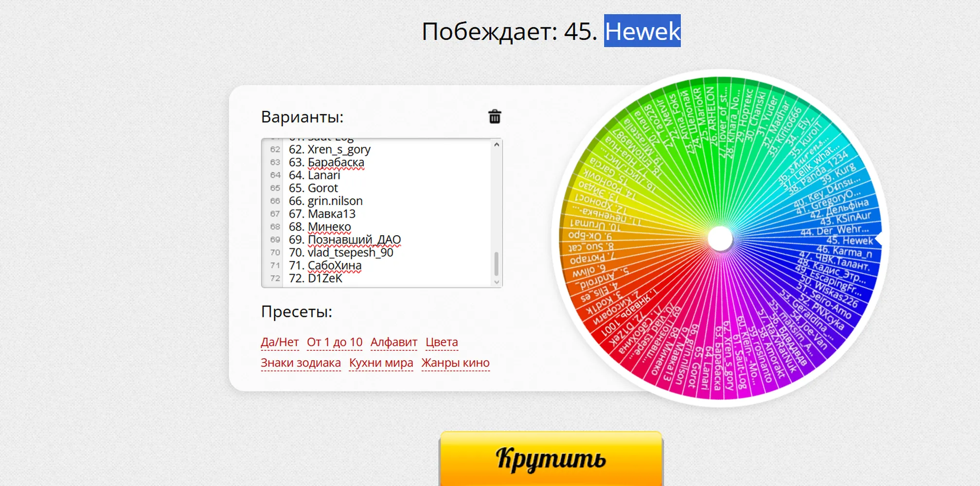Click the trash icon to clear variants
Image resolution: width=980 pixels, height=486 pixels.
point(494,117)
